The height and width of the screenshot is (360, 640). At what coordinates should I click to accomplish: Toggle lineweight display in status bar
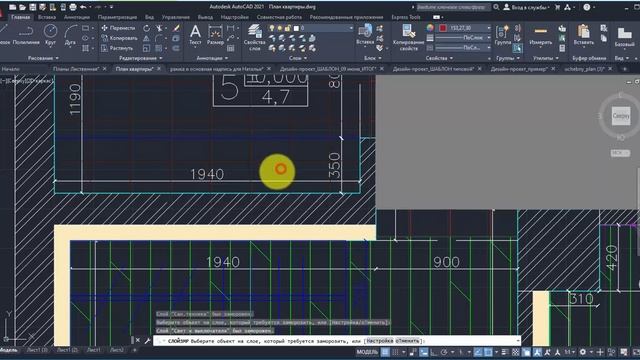point(504,352)
